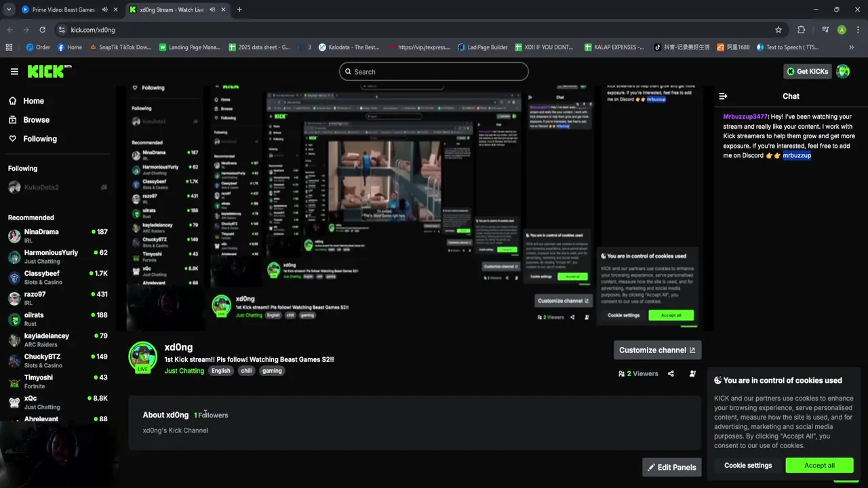This screenshot has height=488, width=868.
Task: Bookmark this page with star icon
Action: (778, 30)
